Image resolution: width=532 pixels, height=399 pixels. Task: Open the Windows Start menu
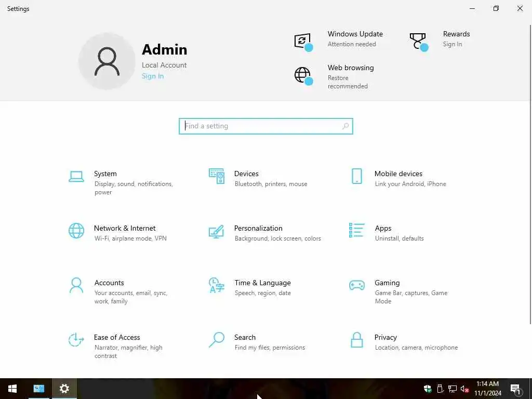click(x=12, y=389)
